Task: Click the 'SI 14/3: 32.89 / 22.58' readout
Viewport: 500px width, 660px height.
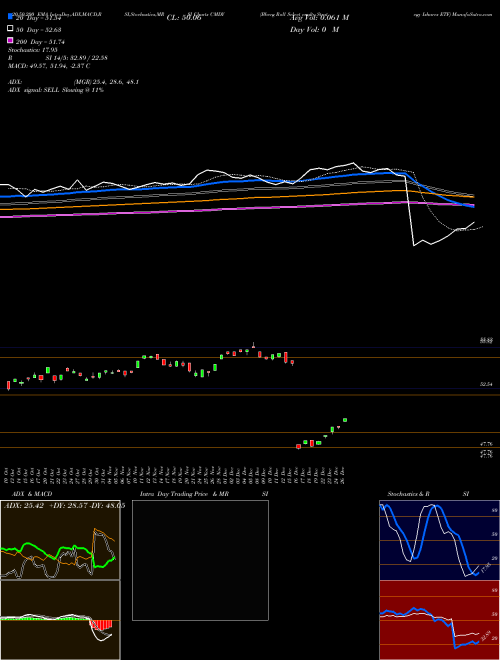Action: pos(77,58)
